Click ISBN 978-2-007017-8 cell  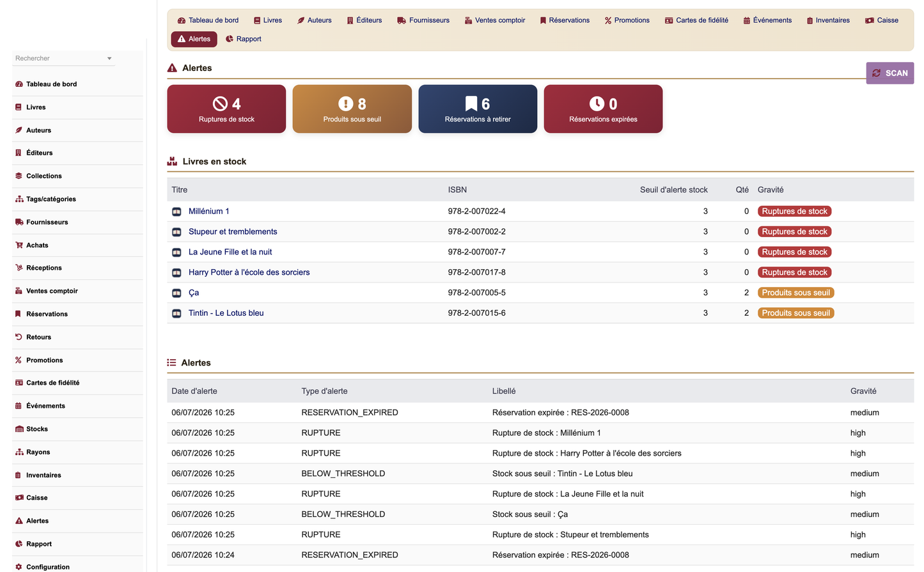[x=477, y=272]
